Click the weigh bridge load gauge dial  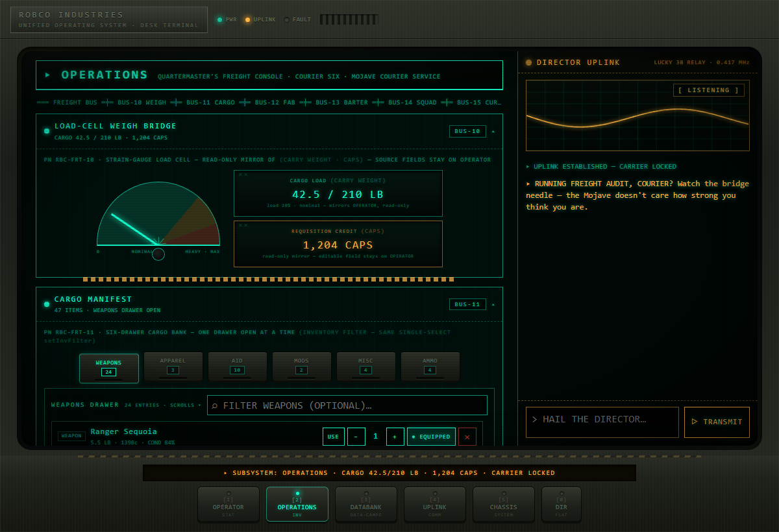point(158,214)
